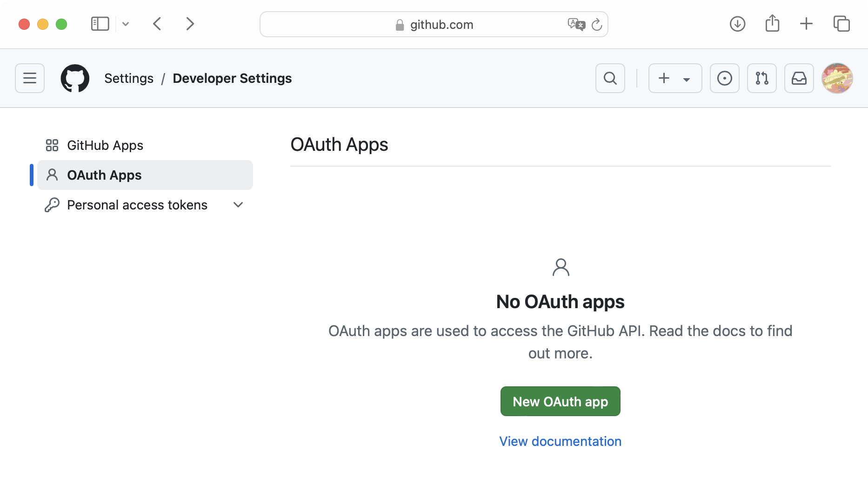Image resolution: width=868 pixels, height=485 pixels.
Task: Open the hamburger navigation menu
Action: point(30,78)
